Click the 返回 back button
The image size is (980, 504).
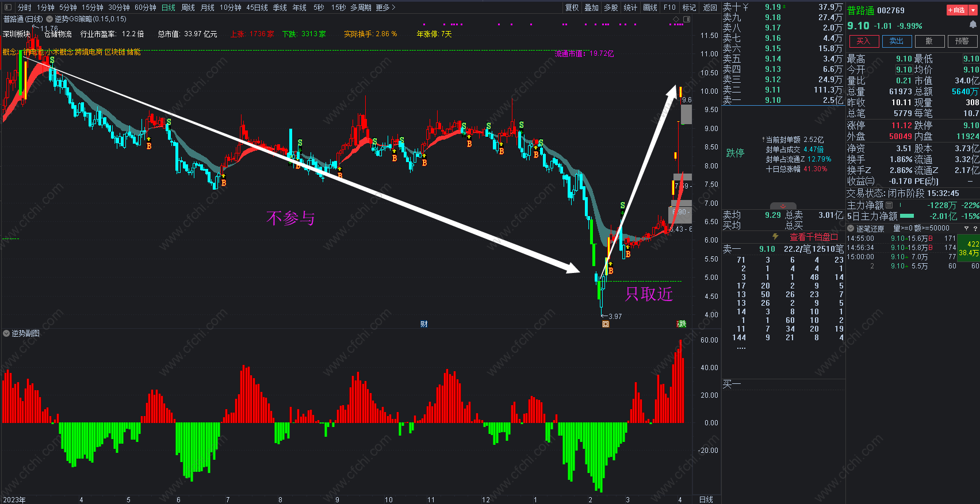(711, 7)
